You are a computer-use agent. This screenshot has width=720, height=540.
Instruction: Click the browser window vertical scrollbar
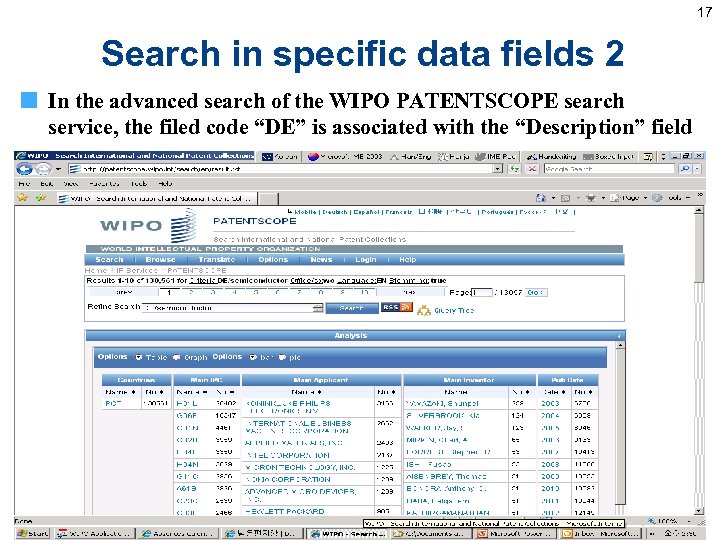pos(698,360)
